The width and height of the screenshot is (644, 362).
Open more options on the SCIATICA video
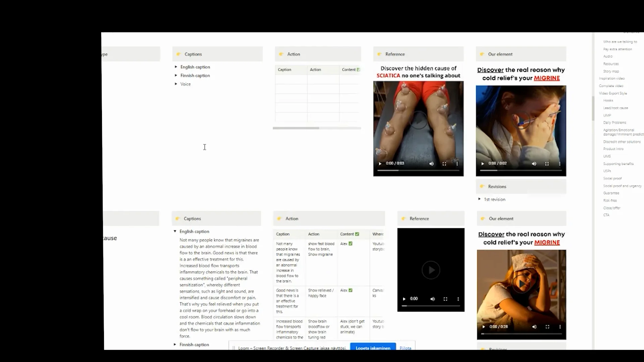pyautogui.click(x=457, y=164)
